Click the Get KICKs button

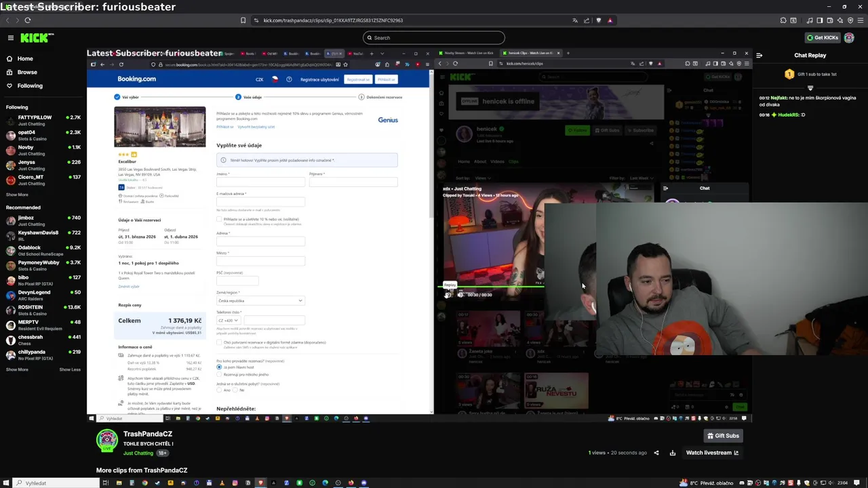tap(823, 38)
